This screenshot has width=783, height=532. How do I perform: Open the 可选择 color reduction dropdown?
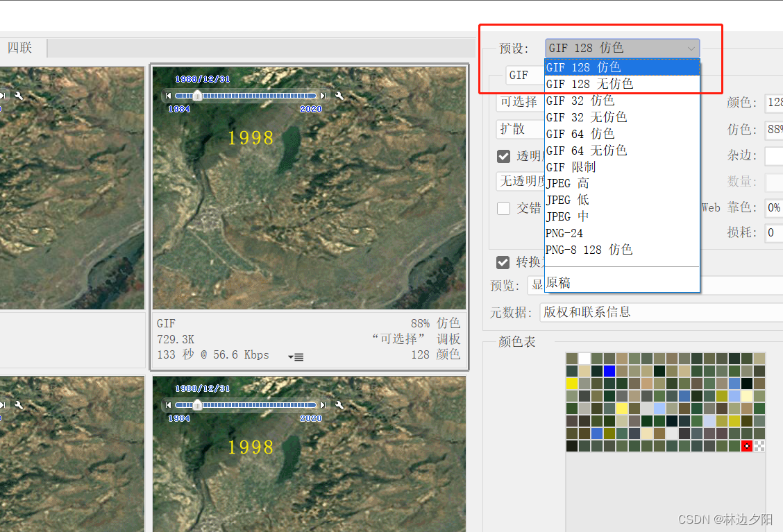[x=520, y=102]
